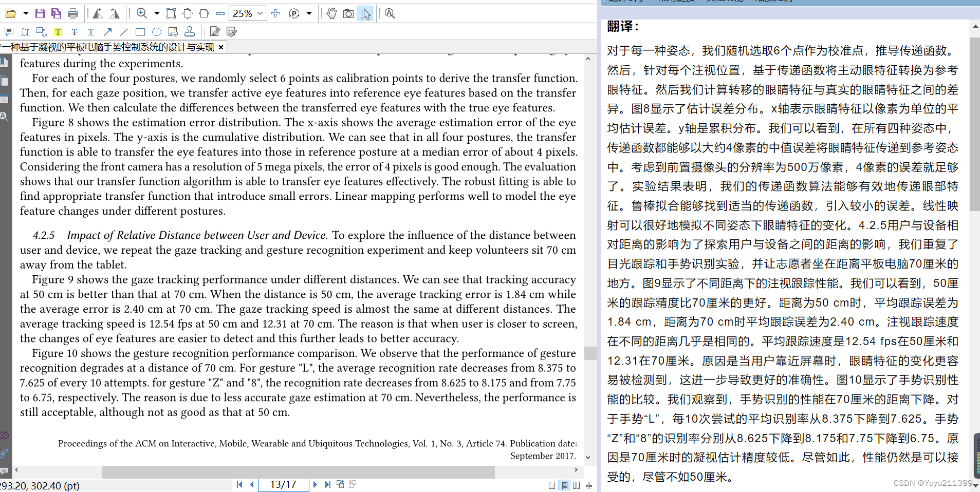Select the Ellipse annotation tool

(x=157, y=31)
